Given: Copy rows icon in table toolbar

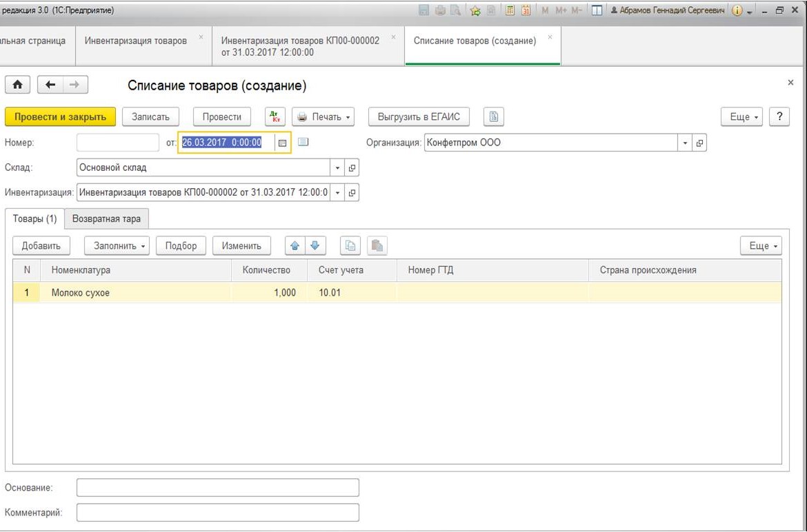Looking at the screenshot, I should pyautogui.click(x=350, y=246).
